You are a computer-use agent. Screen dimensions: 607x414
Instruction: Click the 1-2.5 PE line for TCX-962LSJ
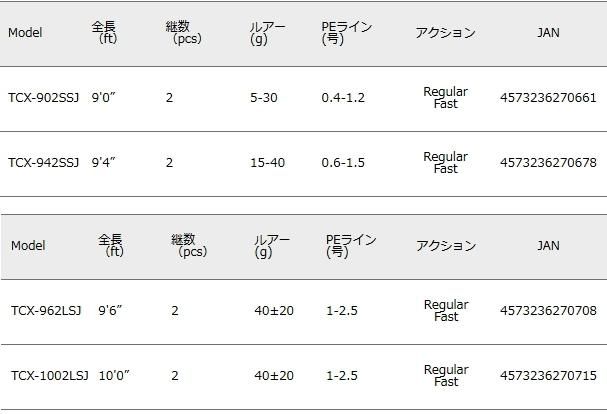pyautogui.click(x=342, y=311)
